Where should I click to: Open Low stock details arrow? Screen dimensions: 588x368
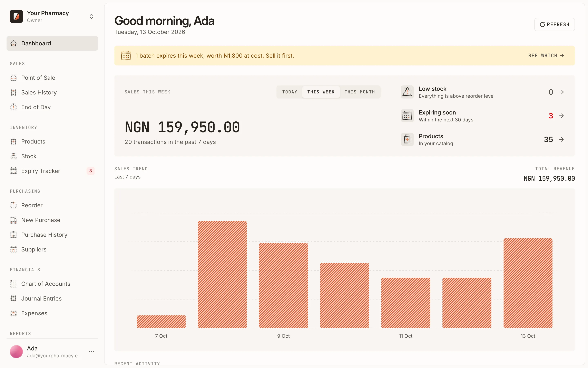pos(561,92)
